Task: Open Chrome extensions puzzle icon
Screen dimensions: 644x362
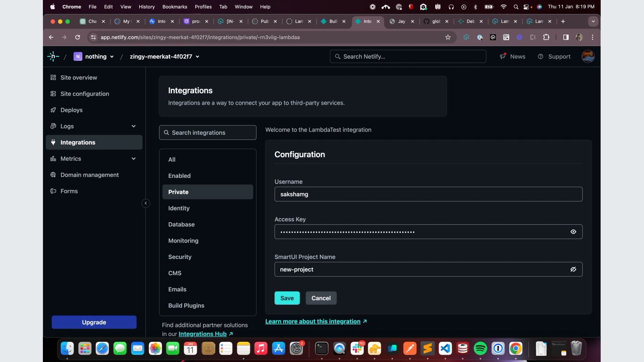Action: click(x=546, y=37)
